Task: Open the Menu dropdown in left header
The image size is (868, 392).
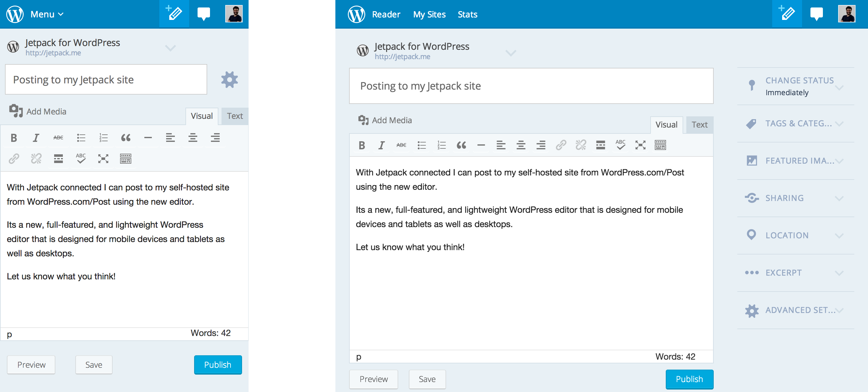Action: click(x=47, y=14)
